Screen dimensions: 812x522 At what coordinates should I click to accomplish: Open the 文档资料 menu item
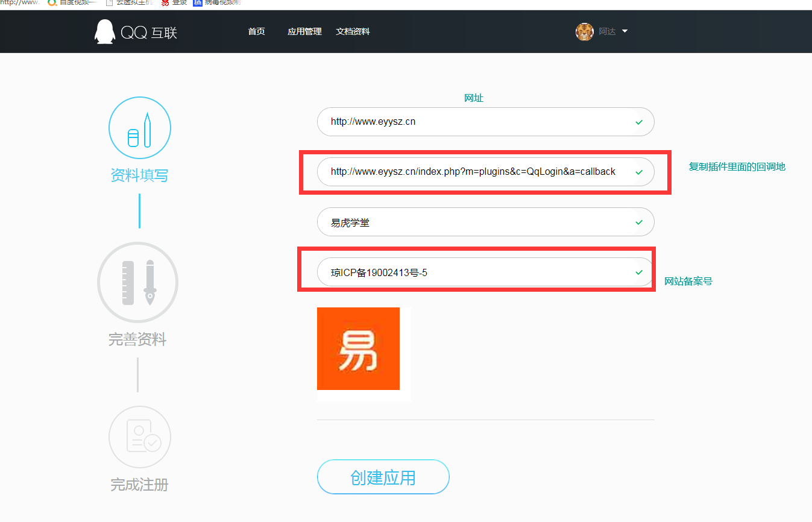pyautogui.click(x=353, y=32)
